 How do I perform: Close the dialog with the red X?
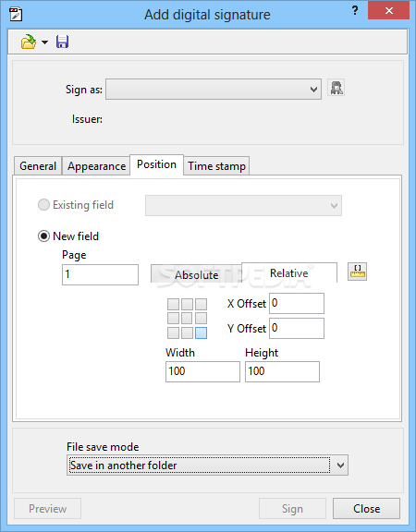click(389, 10)
